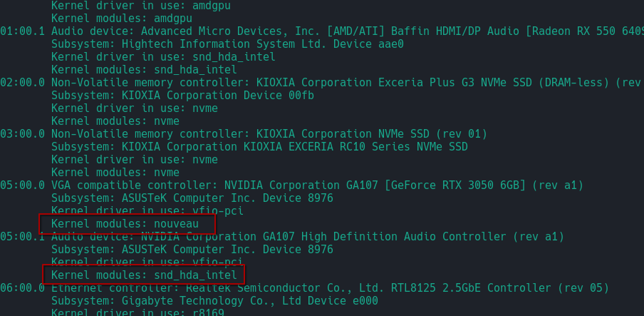Select the '02:00.0' Exceria Plus G3 NVMe line
Image resolution: width=644 pixels, height=316 pixels.
click(322, 83)
